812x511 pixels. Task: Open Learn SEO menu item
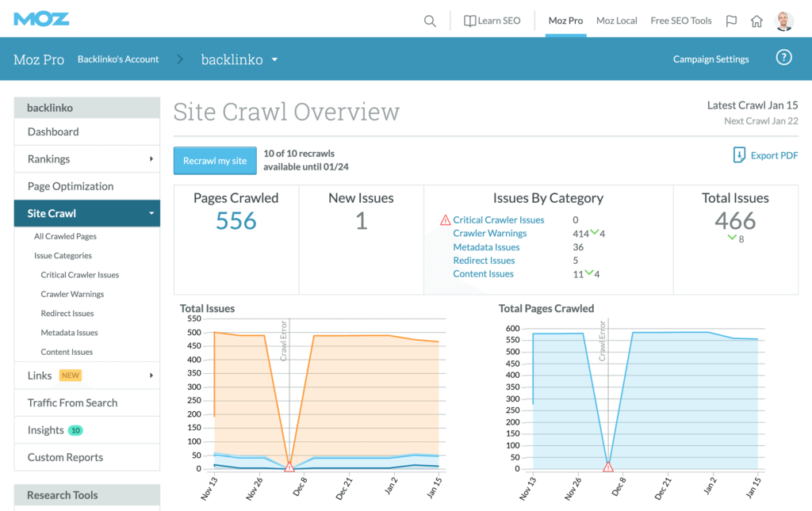tap(499, 21)
